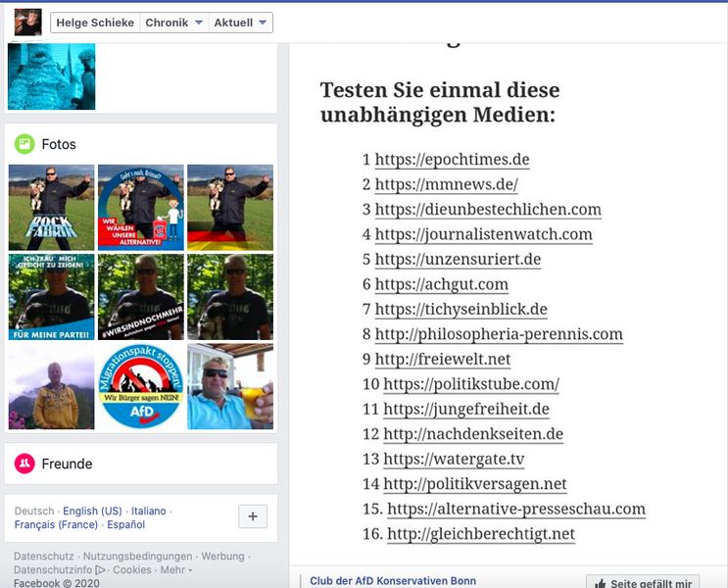The width and height of the screenshot is (728, 588).
Task: Open the epochtimes.de link
Action: [452, 160]
